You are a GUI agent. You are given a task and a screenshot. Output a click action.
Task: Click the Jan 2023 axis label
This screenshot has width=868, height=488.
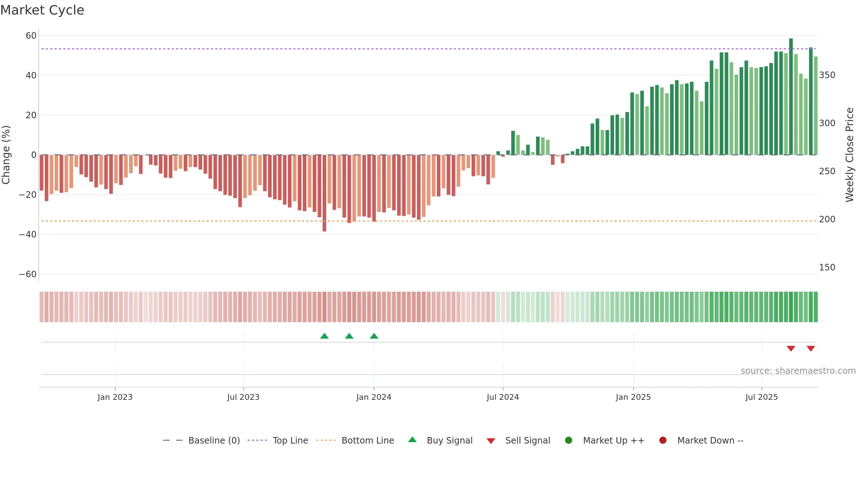(115, 397)
